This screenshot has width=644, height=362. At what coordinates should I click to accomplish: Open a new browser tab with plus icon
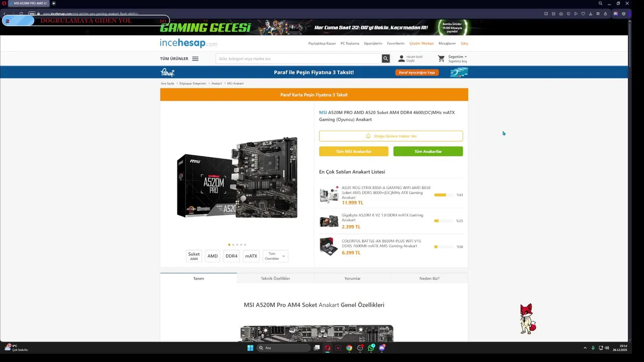coord(54,4)
